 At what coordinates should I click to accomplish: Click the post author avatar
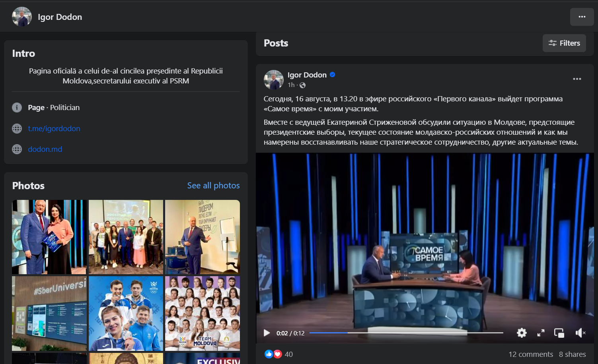274,79
